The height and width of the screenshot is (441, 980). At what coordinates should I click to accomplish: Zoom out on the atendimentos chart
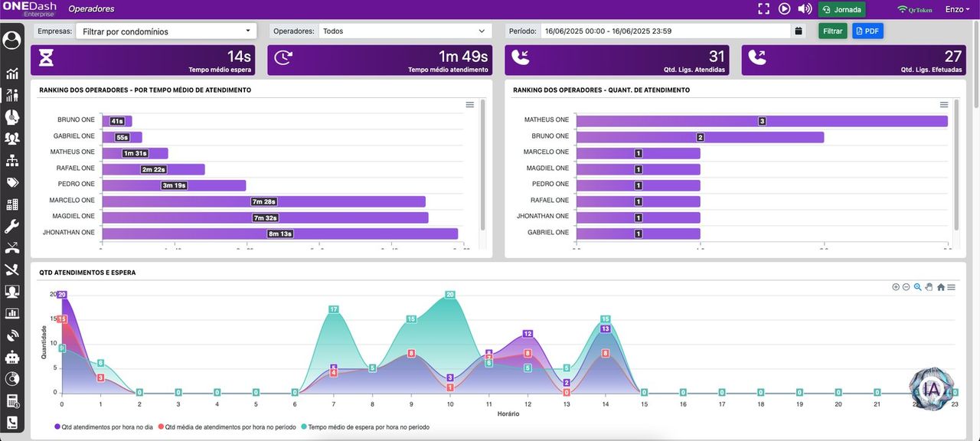(906, 287)
